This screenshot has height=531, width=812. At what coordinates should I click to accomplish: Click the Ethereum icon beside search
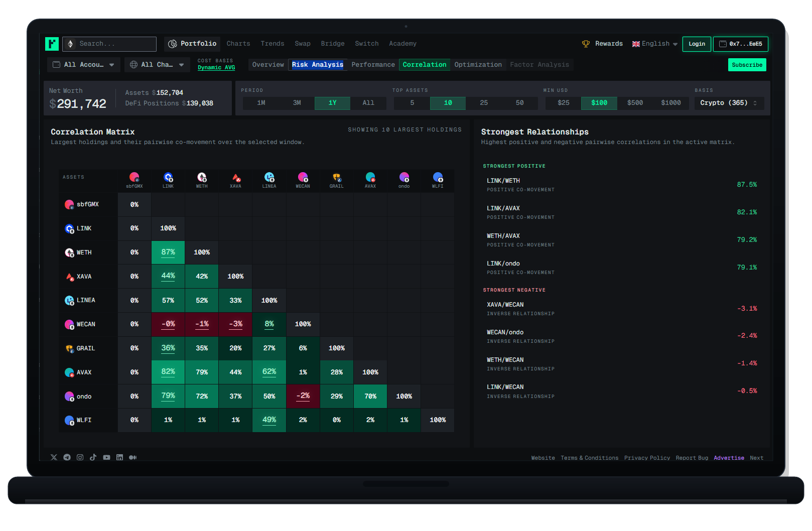[70, 44]
